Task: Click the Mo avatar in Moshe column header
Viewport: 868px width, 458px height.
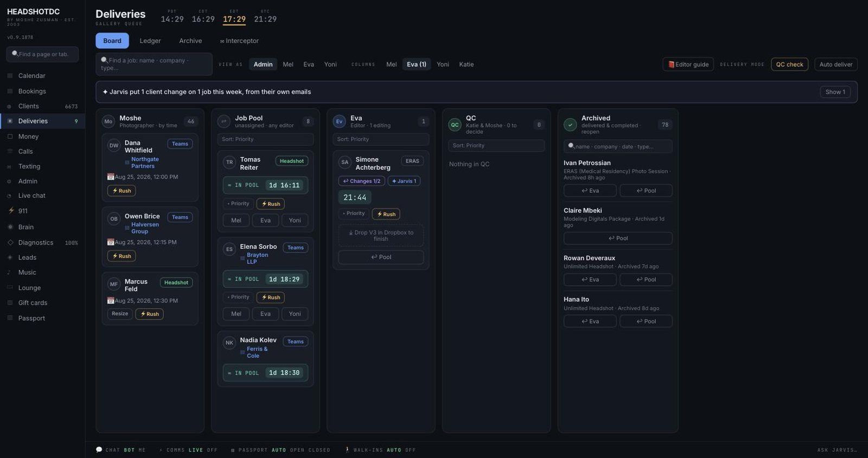Action: (x=108, y=121)
